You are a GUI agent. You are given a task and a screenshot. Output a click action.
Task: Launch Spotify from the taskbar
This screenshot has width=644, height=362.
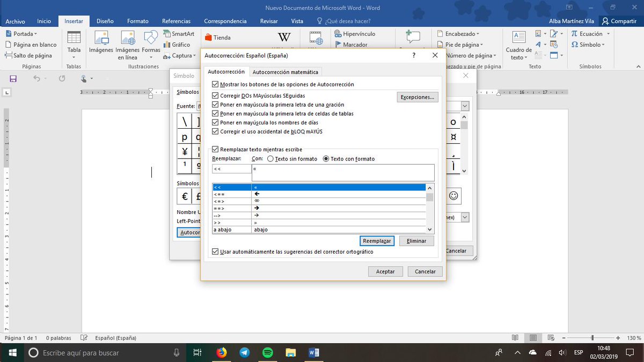[x=267, y=353]
